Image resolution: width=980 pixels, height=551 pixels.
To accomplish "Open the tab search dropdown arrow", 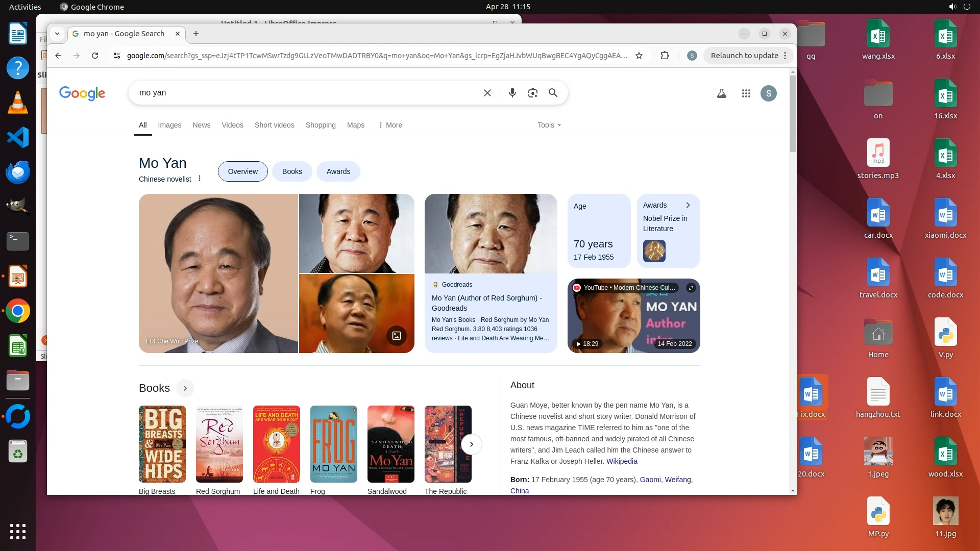I will click(57, 34).
